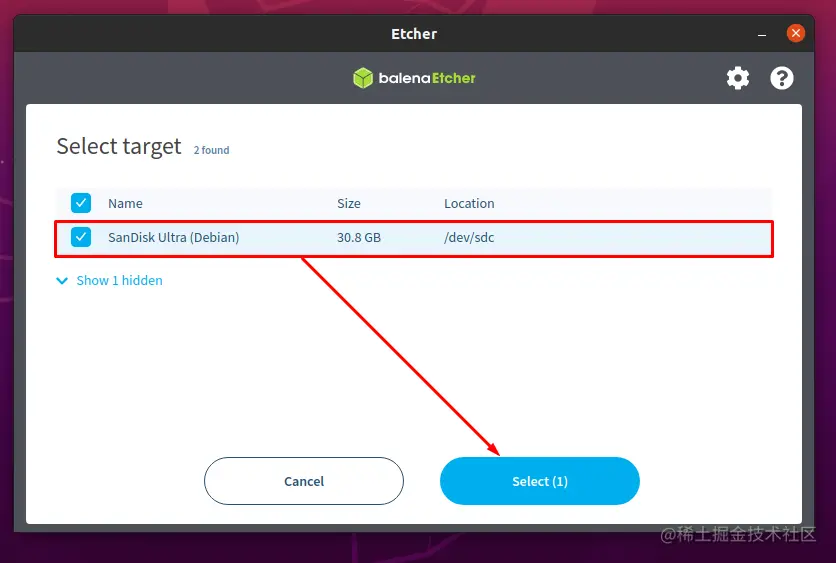Click the 30.8 GB size cell
Screen dimensions: 836x563
coord(359,237)
